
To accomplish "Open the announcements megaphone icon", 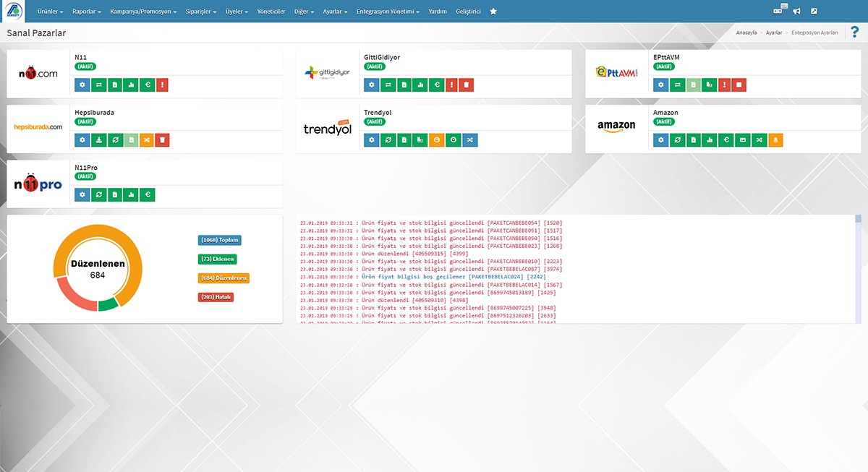I will 796,12.
